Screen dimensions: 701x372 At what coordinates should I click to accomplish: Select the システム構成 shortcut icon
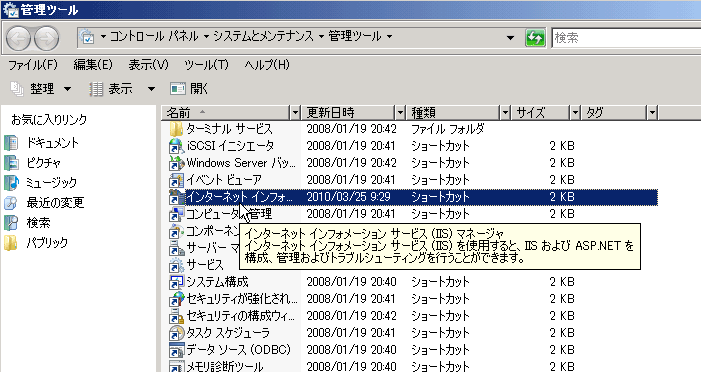coord(176,282)
